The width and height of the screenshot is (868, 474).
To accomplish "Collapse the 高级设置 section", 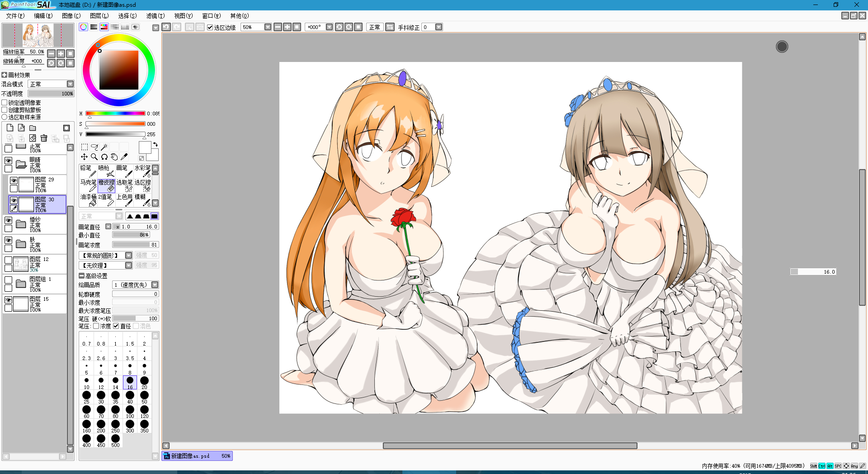I will coord(81,275).
